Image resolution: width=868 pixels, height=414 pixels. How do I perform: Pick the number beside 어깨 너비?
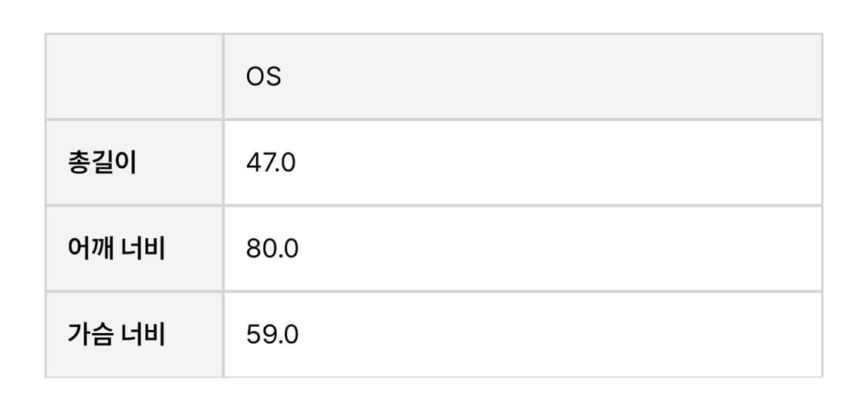pos(272,249)
